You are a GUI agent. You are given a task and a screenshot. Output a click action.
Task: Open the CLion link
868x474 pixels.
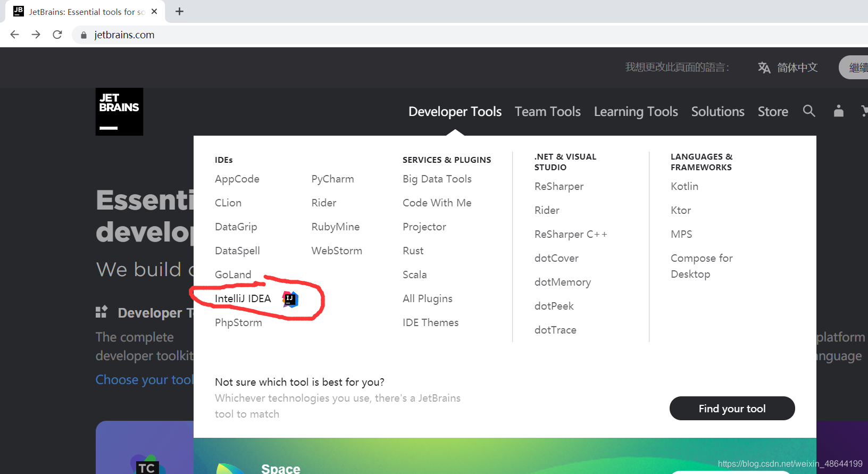tap(228, 203)
